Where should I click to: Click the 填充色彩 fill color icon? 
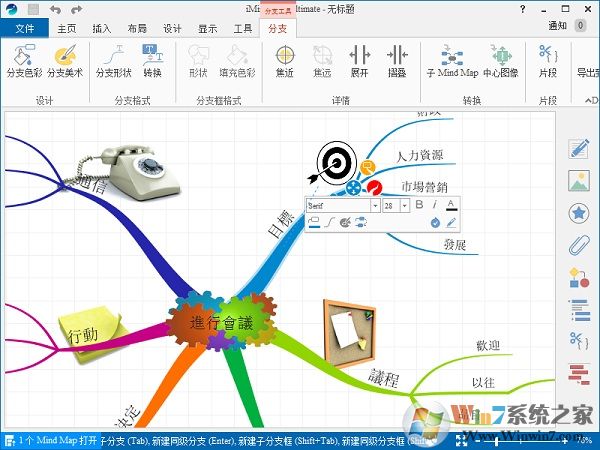pyautogui.click(x=238, y=61)
